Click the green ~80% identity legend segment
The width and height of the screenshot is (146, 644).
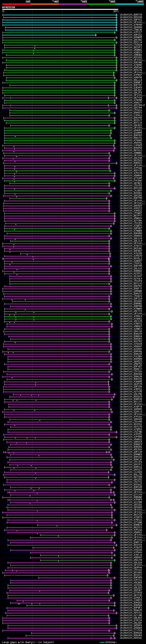coord(101,4)
